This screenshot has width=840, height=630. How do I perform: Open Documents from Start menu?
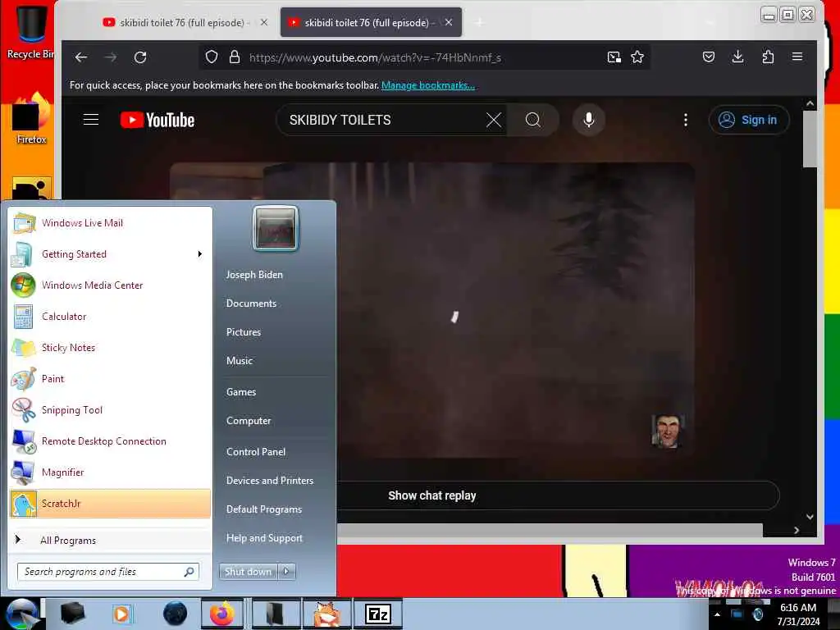point(251,304)
